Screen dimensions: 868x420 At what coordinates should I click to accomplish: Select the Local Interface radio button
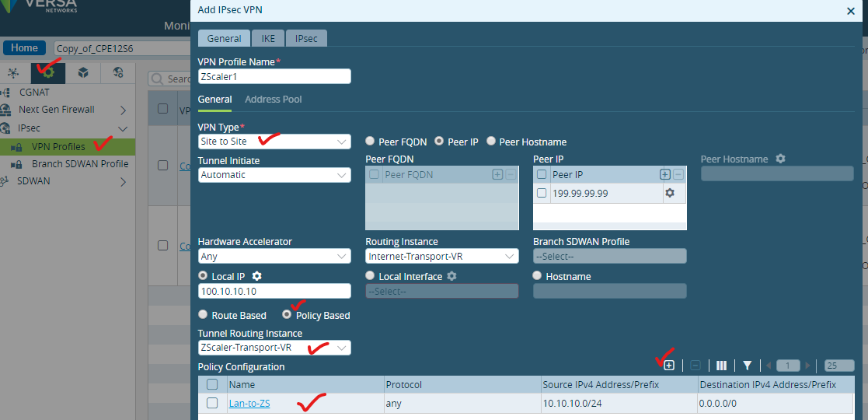click(370, 276)
